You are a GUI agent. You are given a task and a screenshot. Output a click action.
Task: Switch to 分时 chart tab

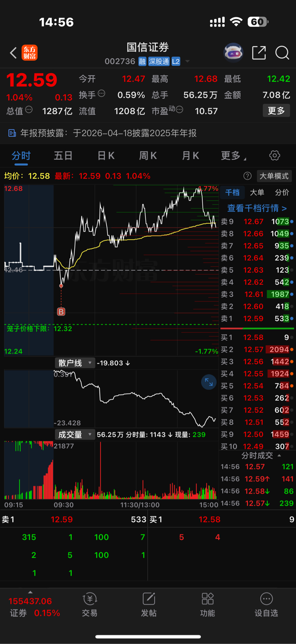tap(21, 156)
